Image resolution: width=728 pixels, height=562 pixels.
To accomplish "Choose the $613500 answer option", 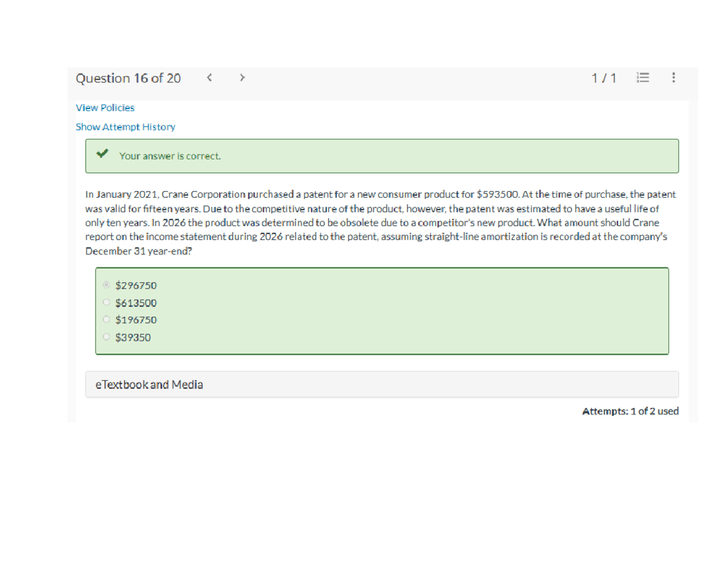I will click(x=106, y=302).
